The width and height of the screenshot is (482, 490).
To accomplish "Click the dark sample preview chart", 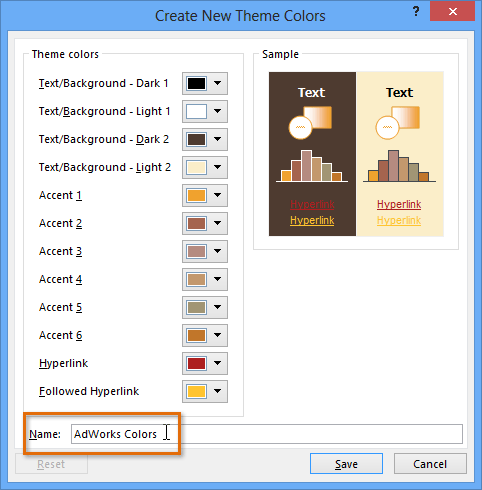I will [312, 166].
